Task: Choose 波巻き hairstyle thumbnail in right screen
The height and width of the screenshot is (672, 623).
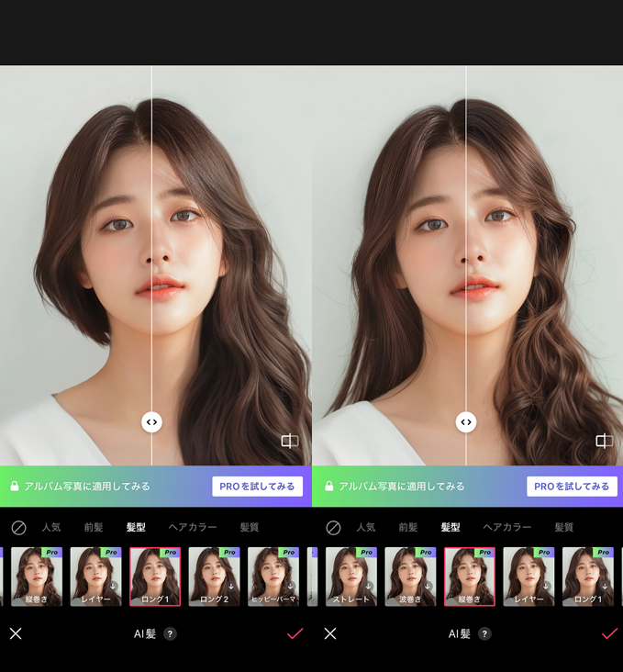Action: click(410, 577)
